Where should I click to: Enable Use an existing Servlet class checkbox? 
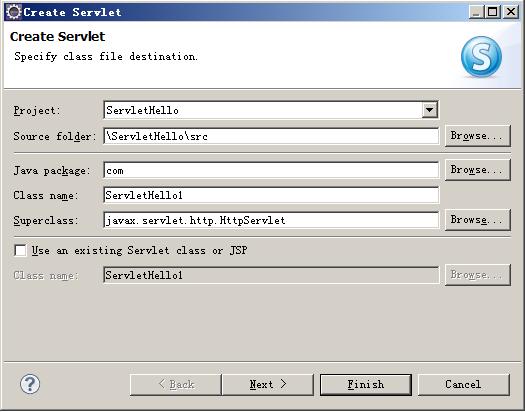(20, 250)
